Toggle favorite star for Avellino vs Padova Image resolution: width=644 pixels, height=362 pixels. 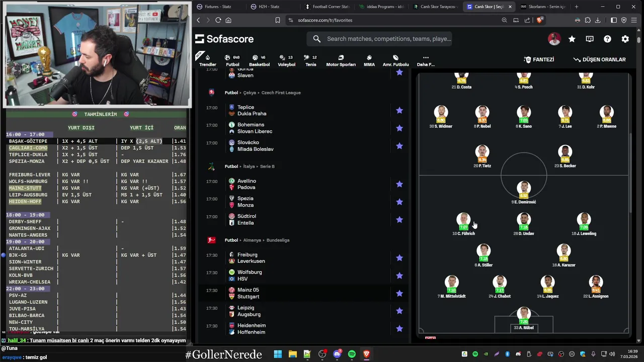click(399, 184)
